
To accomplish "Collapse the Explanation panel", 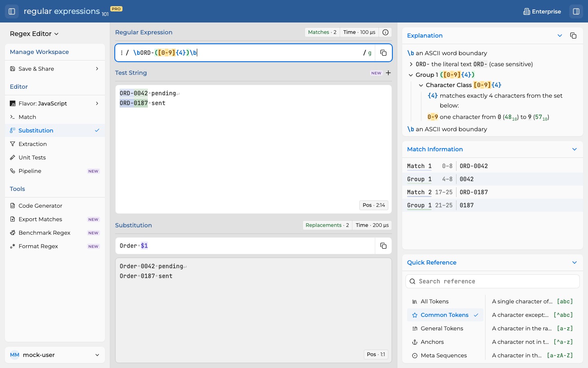I will click(560, 36).
